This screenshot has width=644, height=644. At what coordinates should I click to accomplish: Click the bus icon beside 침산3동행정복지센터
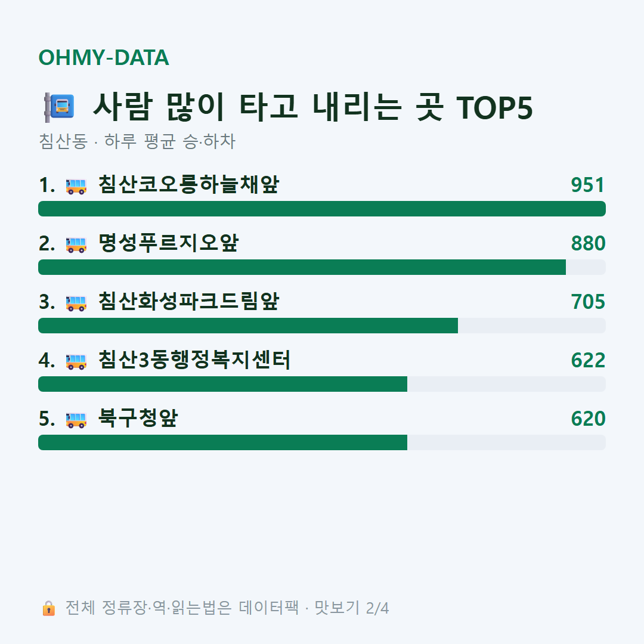pos(76,361)
